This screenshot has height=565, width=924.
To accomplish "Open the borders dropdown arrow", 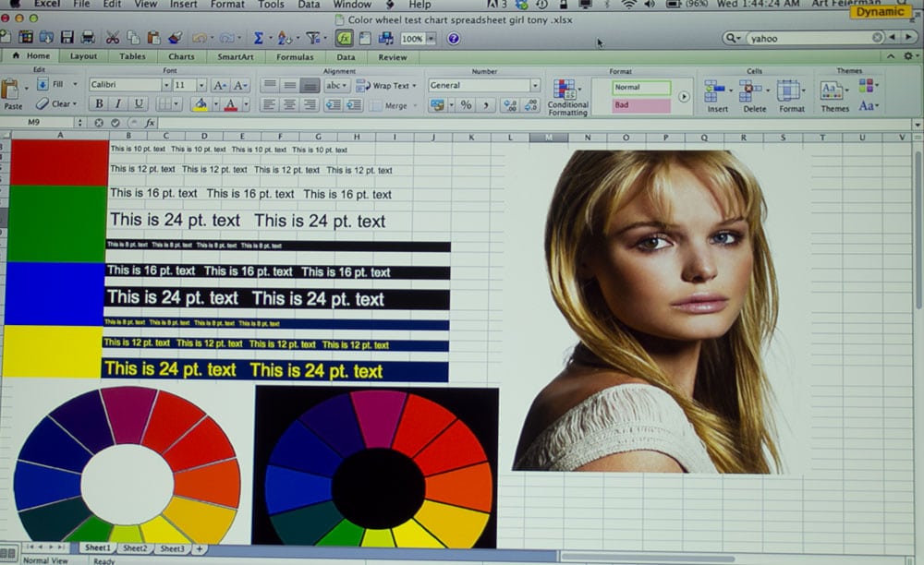I will [x=176, y=104].
